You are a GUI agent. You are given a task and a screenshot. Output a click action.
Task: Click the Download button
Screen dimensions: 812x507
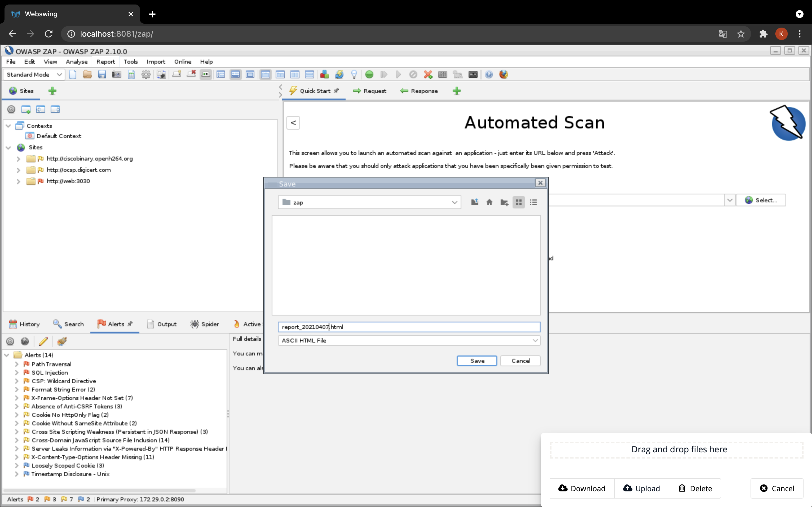581,488
